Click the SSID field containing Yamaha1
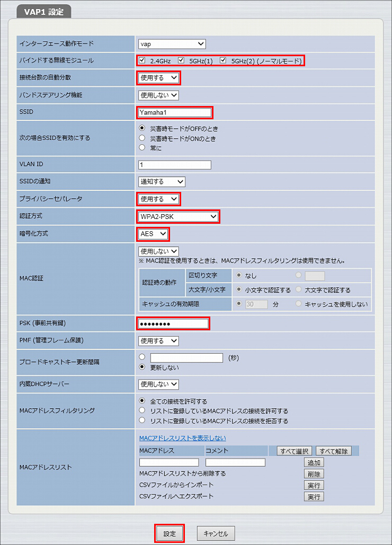This screenshot has width=392, height=545. point(175,112)
